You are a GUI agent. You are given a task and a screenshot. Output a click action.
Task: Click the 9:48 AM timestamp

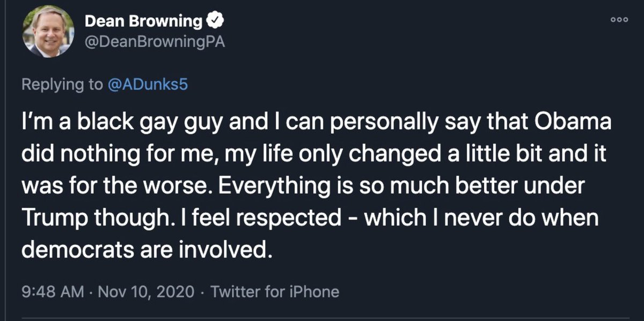(x=53, y=292)
